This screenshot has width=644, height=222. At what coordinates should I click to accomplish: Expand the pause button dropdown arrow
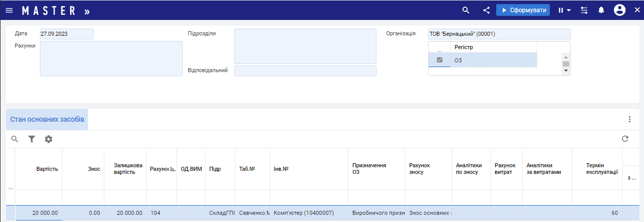pyautogui.click(x=569, y=10)
